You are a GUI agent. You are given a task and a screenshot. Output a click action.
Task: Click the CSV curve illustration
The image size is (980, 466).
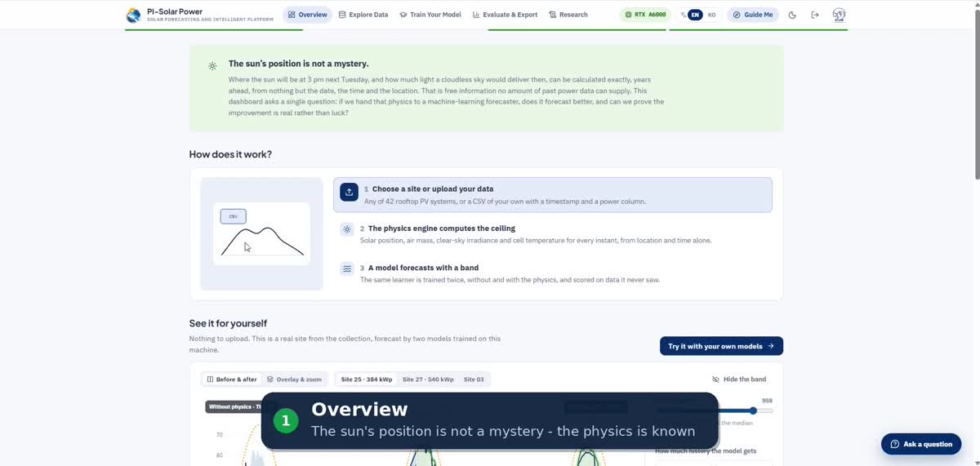261,233
